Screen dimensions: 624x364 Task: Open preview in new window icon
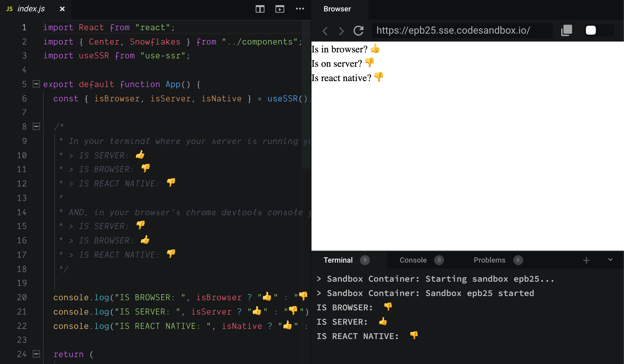(x=566, y=30)
